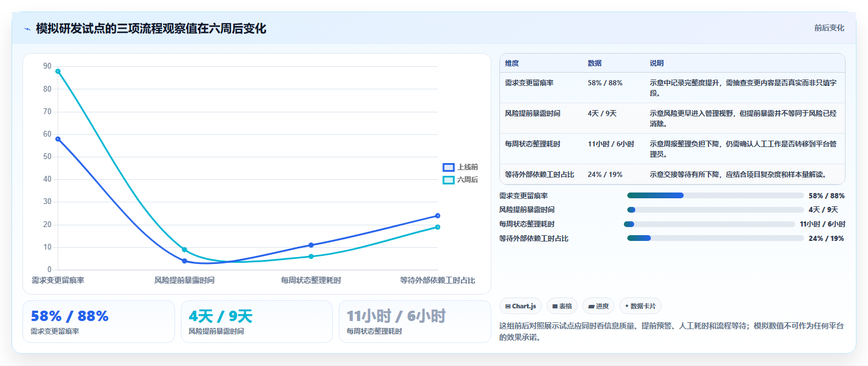Click the 需求变更留痕率 progress bar

click(715, 195)
